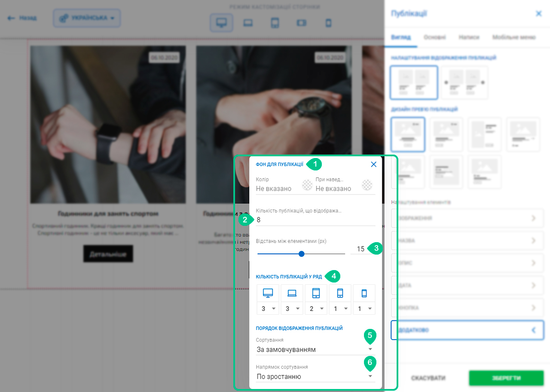Select the landscape tablet icon in row count
The width and height of the screenshot is (550, 392).
pyautogui.click(x=316, y=293)
